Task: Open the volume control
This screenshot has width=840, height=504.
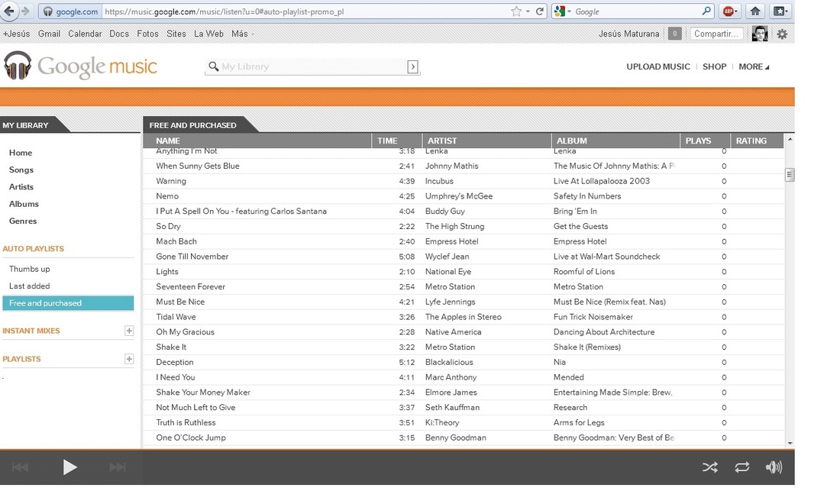Action: click(x=774, y=467)
